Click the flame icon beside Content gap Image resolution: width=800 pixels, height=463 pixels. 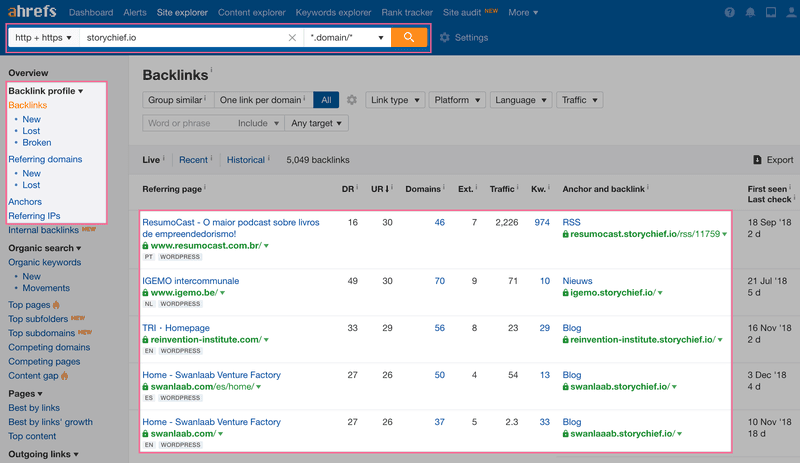point(64,375)
